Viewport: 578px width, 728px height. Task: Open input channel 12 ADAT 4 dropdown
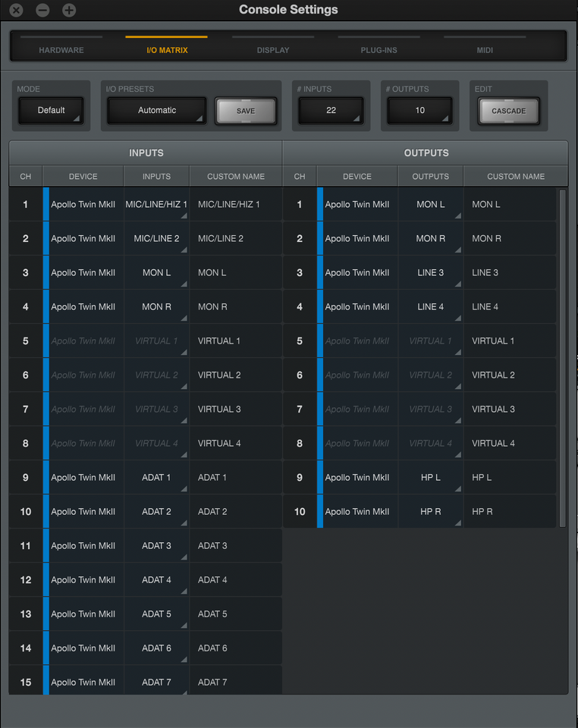[x=156, y=580]
